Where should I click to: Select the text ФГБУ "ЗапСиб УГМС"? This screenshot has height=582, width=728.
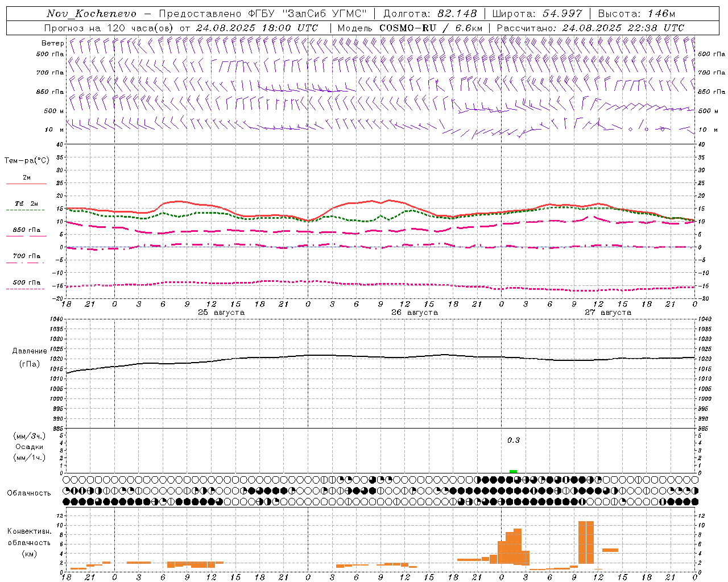308,14
